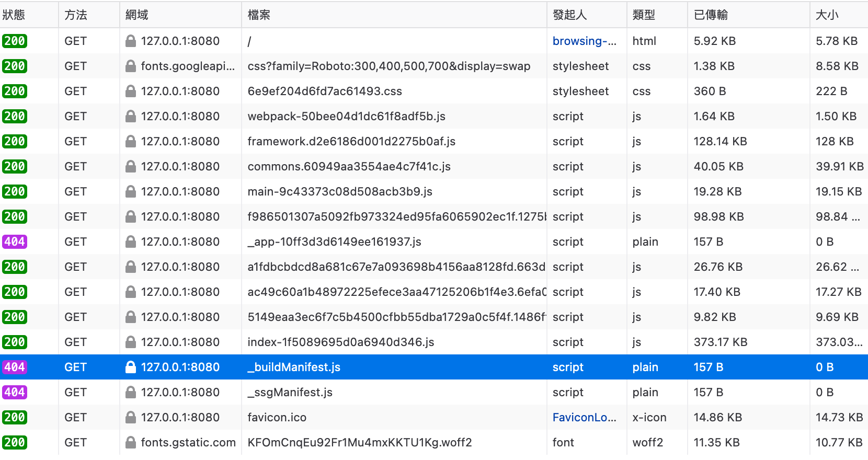Click the 404 status badge for _app-10ff3d3d6149ee161937.js
The height and width of the screenshot is (460, 868).
[x=15, y=241]
